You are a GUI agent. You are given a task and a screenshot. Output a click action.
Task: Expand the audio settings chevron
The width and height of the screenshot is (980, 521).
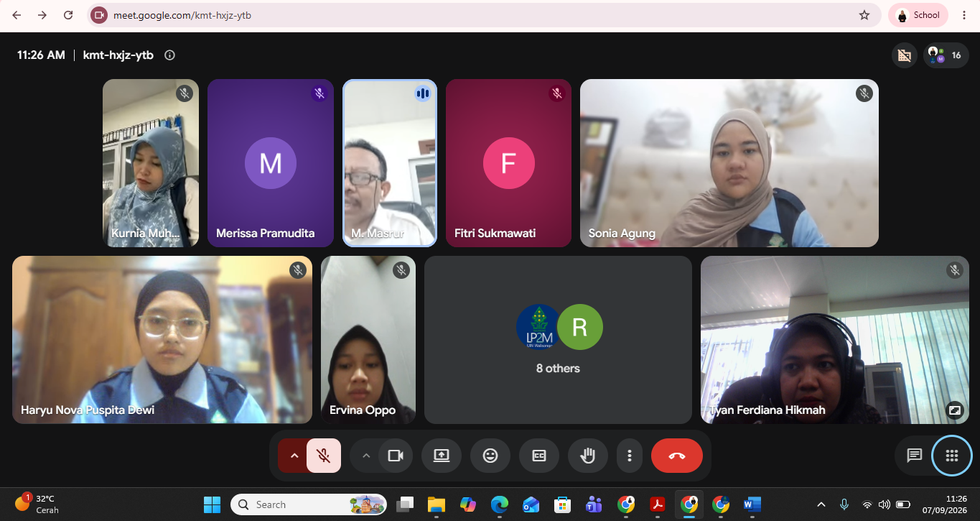[293, 456]
